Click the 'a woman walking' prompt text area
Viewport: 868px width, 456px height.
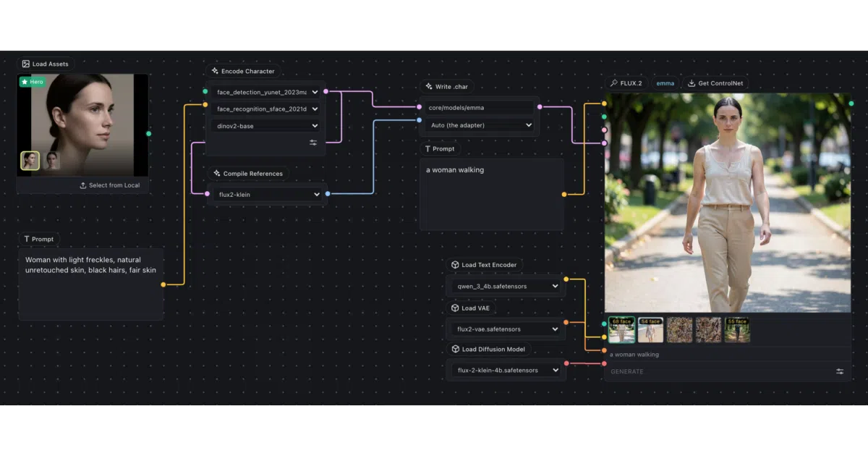point(492,194)
